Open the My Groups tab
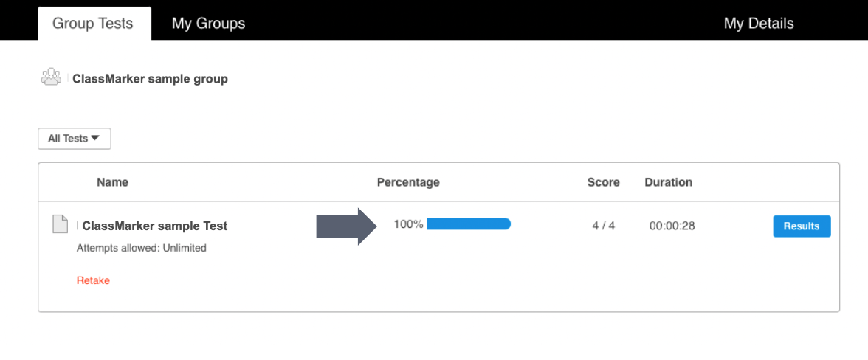Screen dimensions: 868x360 point(208,24)
